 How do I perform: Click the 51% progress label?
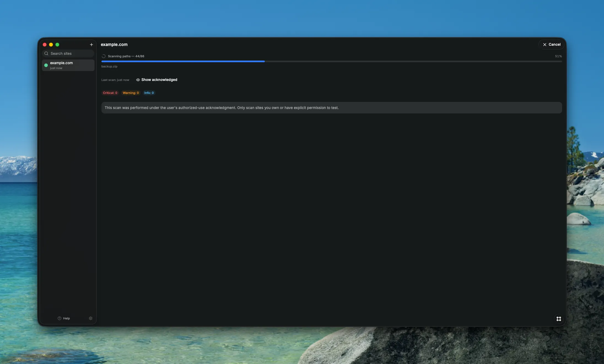558,56
